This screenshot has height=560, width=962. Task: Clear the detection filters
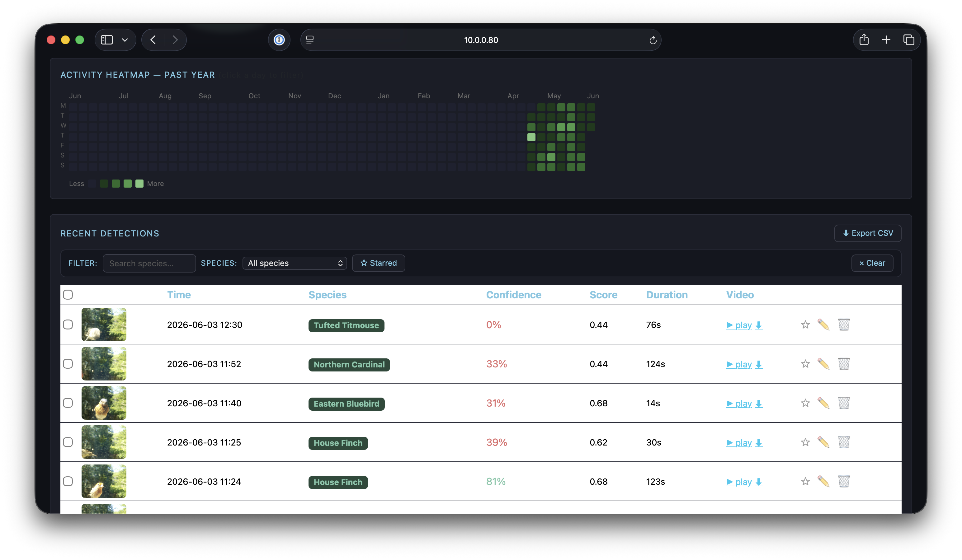pyautogui.click(x=872, y=263)
